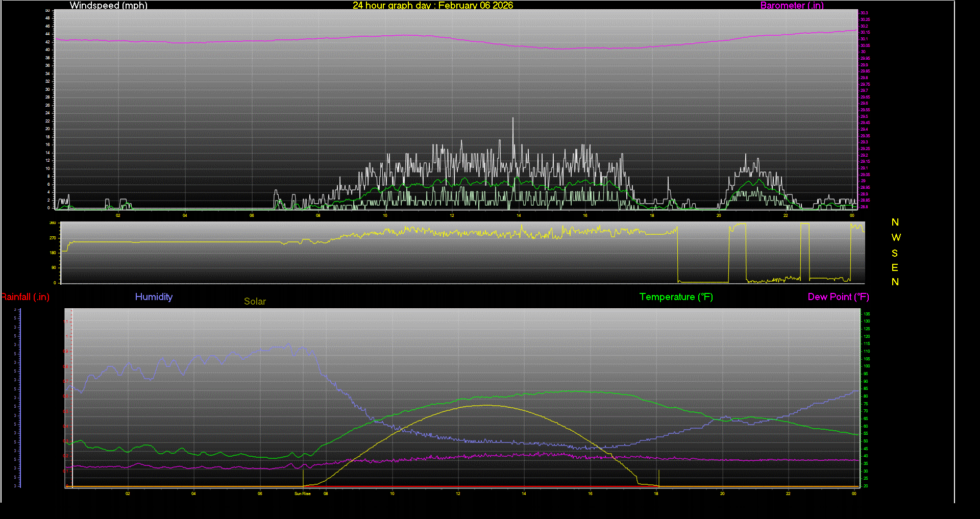This screenshot has width=980, height=519.
Task: Expand the Barometer (.in) legend entry
Action: click(x=792, y=6)
